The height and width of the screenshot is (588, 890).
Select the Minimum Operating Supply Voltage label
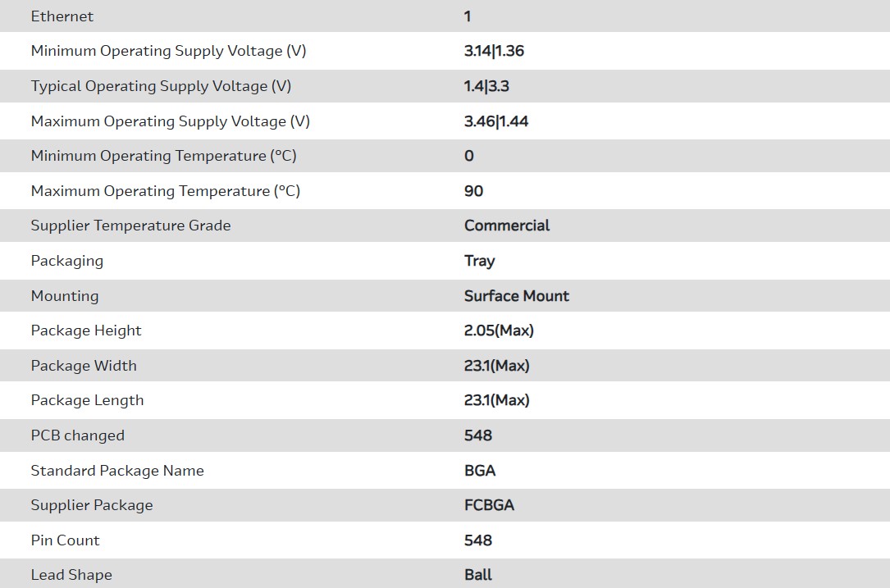pyautogui.click(x=168, y=51)
